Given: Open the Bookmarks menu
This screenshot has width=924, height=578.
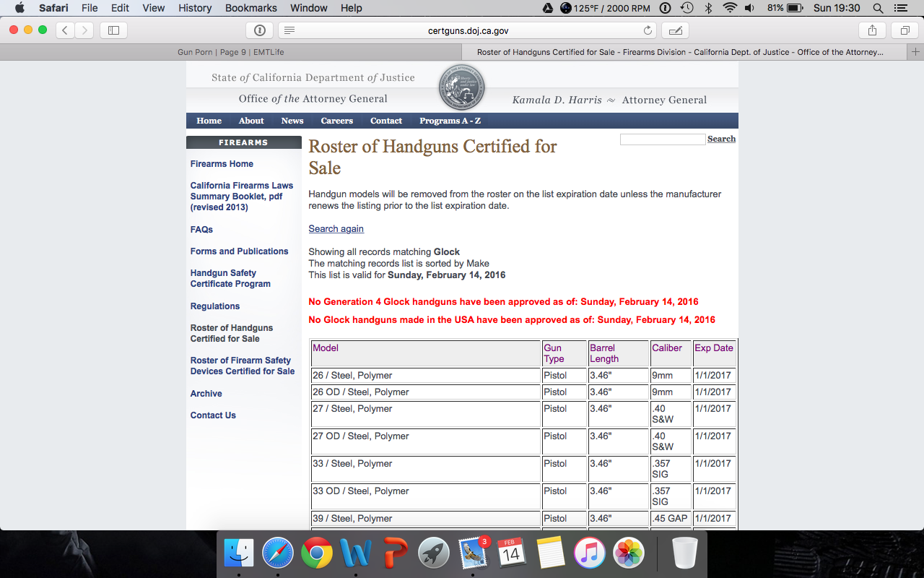Looking at the screenshot, I should (x=251, y=8).
